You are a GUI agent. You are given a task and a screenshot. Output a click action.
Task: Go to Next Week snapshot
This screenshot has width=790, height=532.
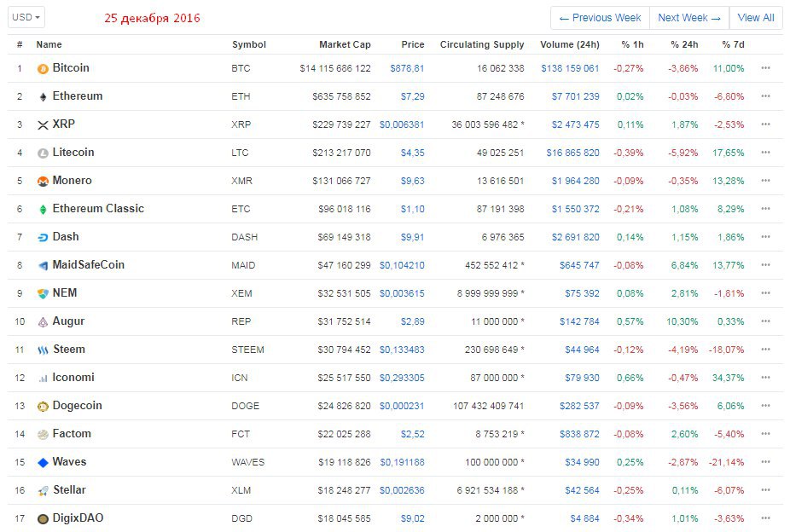[689, 18]
